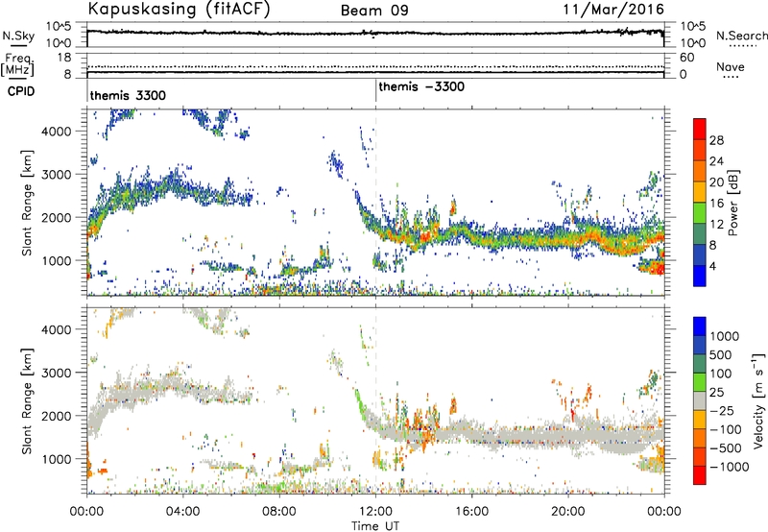Click the '2000' tick on power panel

point(56,217)
